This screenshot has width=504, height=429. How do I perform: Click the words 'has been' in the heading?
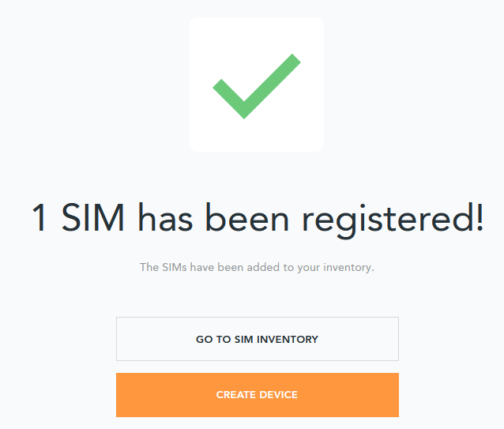(213, 217)
